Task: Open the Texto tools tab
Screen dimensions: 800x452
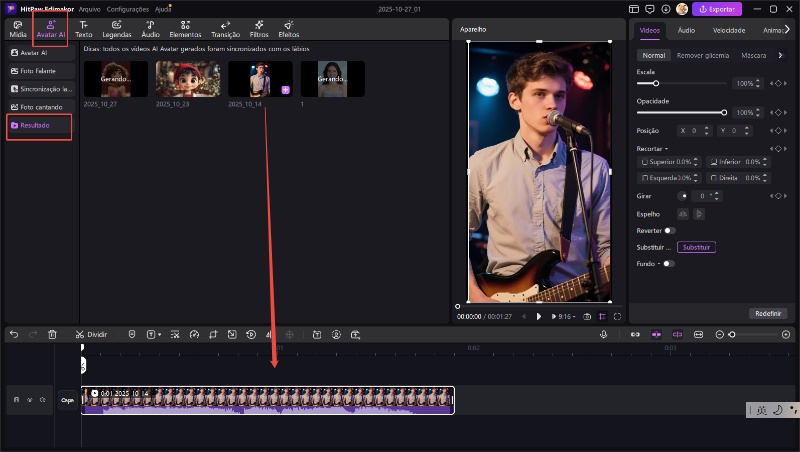Action: pyautogui.click(x=84, y=29)
